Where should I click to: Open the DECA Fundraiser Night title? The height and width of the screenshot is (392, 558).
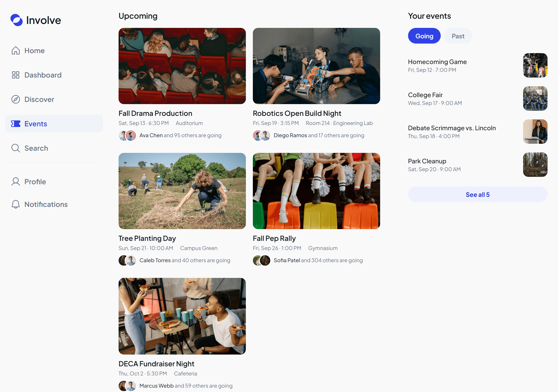(157, 364)
